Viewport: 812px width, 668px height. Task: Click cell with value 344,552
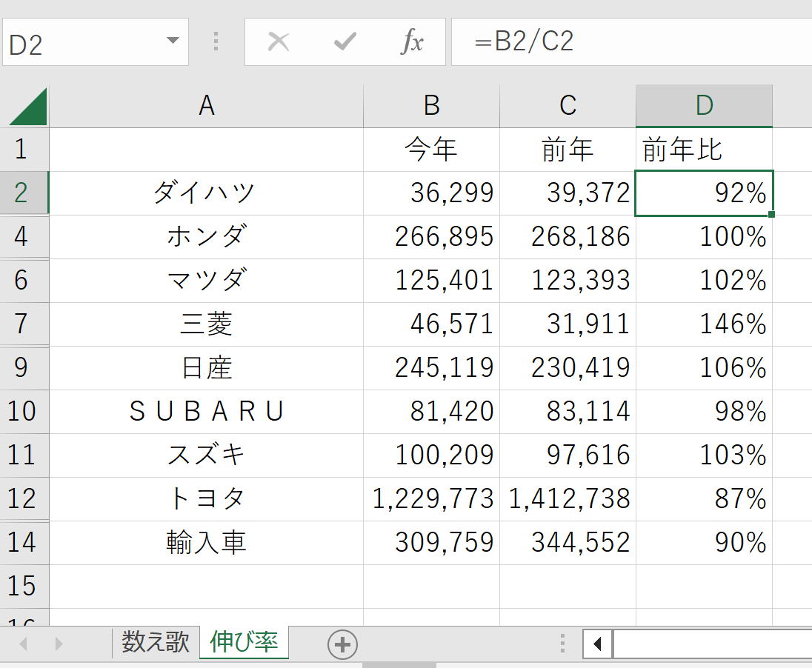(x=568, y=543)
